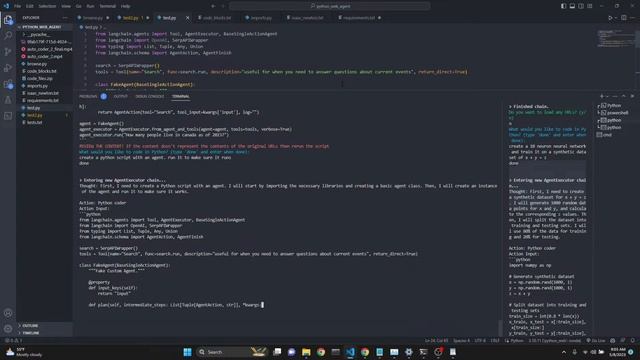Open the Accounts menu icon
The height and width of the screenshot is (360, 640).
tap(8, 313)
